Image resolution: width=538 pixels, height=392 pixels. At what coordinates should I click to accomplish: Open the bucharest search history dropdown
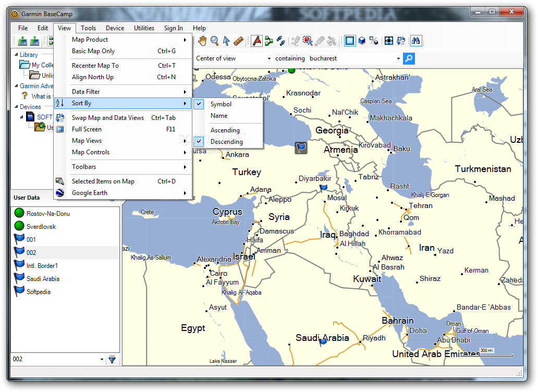point(398,59)
